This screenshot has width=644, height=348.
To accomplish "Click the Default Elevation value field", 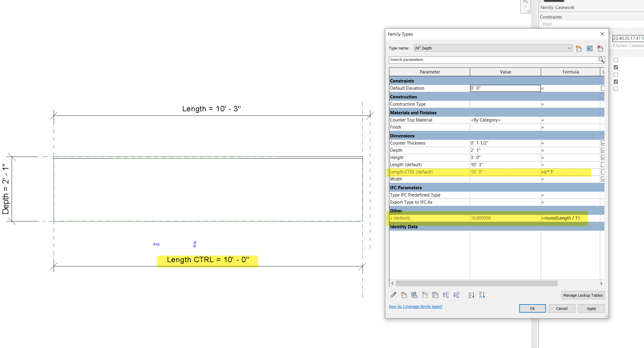I will [x=505, y=88].
